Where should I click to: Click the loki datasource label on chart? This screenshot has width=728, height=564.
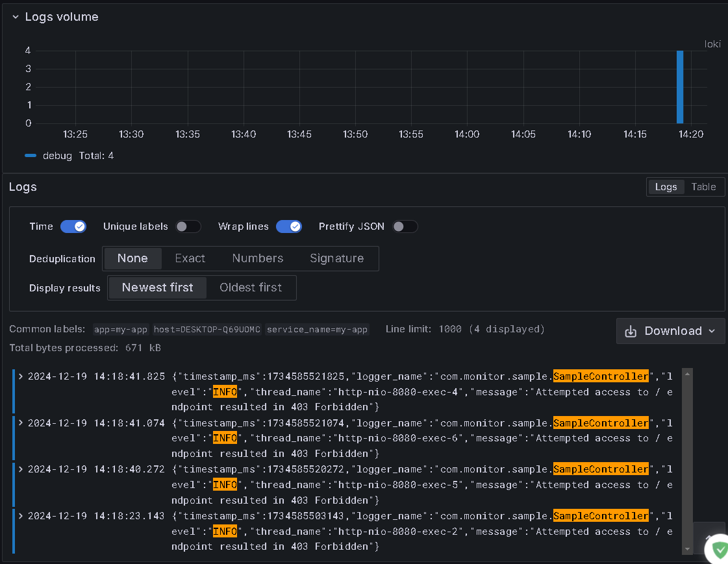pyautogui.click(x=712, y=44)
